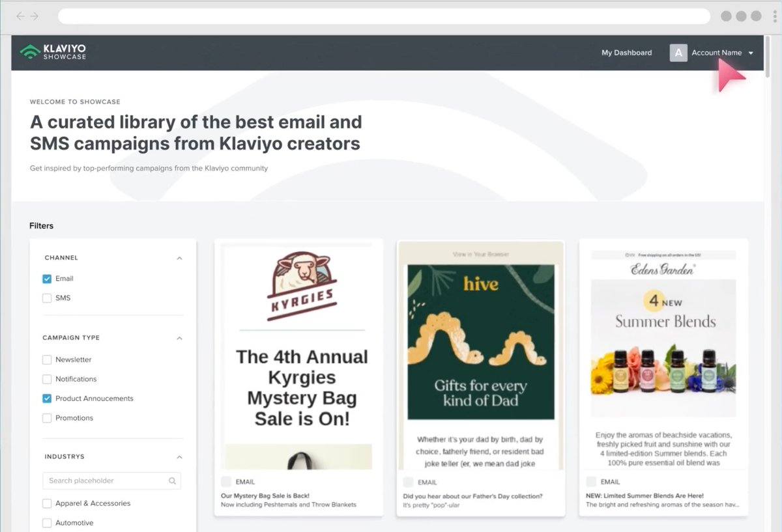Click 'Did you hear about our Father's Day collection?'
The height and width of the screenshot is (532, 782).
472,496
